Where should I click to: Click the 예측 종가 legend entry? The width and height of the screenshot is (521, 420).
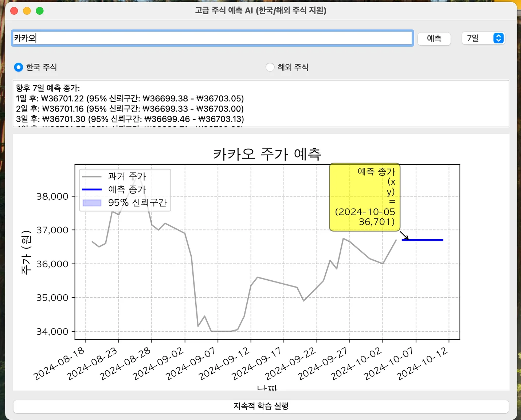114,190
